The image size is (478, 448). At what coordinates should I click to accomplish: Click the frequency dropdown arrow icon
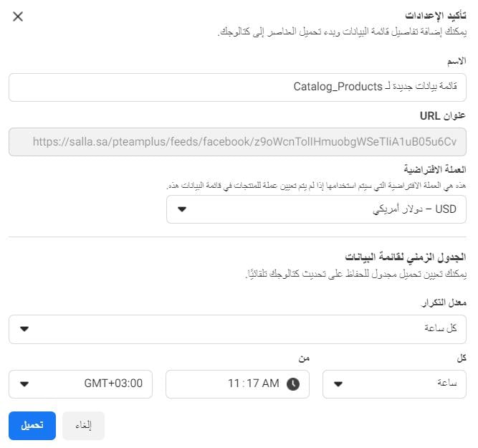tap(24, 329)
